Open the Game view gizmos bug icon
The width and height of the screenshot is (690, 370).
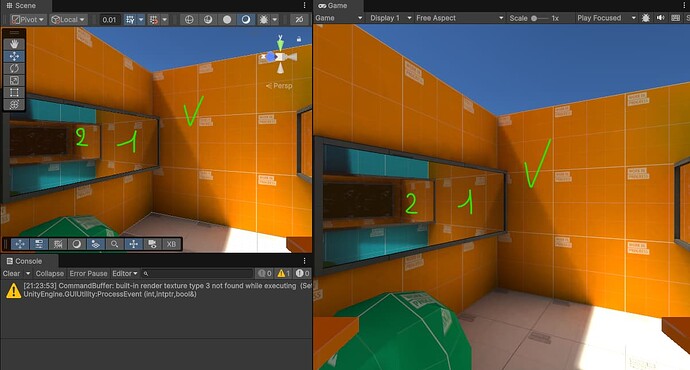point(646,18)
